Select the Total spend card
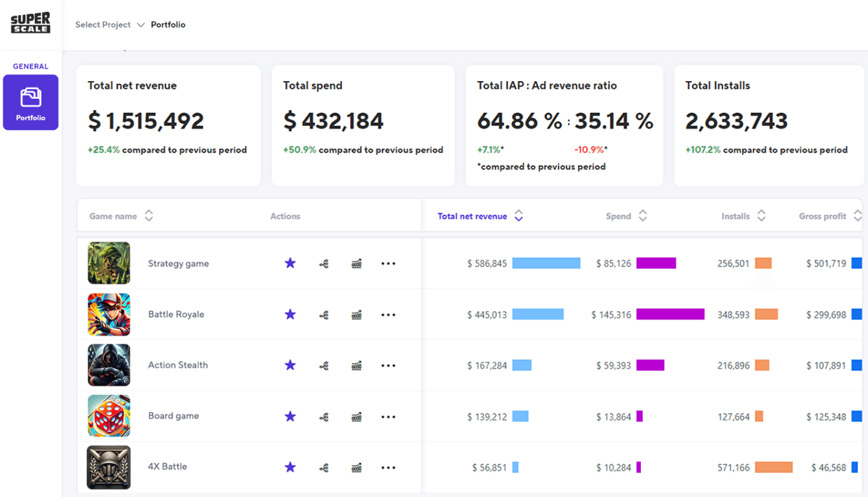The width and height of the screenshot is (868, 497). click(363, 126)
